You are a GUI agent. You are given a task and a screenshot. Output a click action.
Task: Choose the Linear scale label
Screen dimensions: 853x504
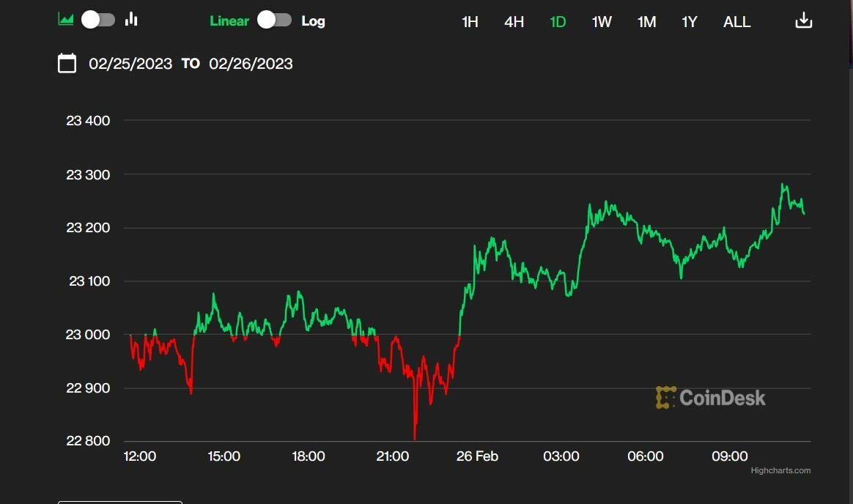[229, 21]
